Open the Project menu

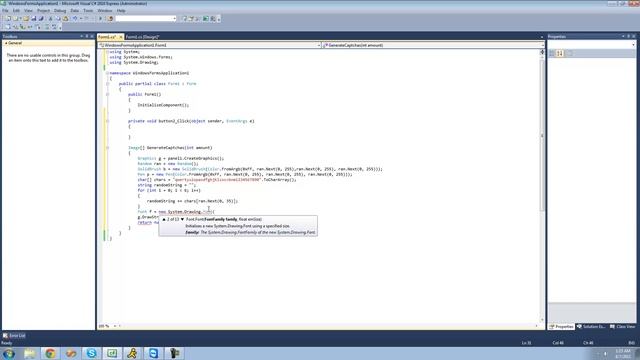click(43, 11)
